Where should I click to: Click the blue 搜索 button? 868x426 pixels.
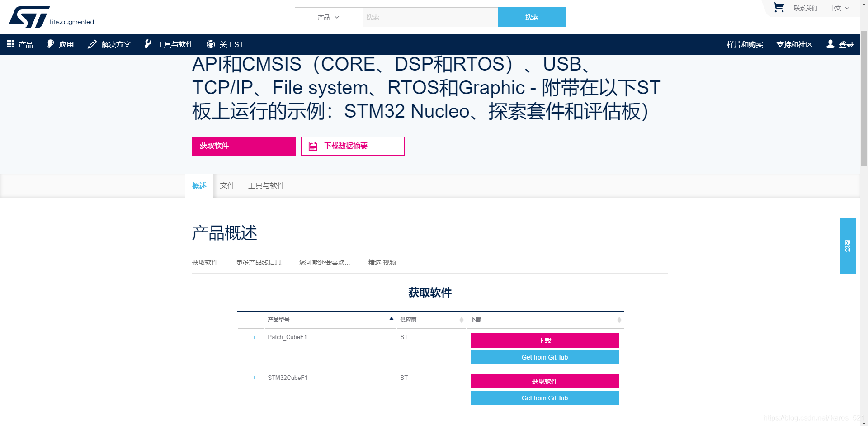(532, 17)
